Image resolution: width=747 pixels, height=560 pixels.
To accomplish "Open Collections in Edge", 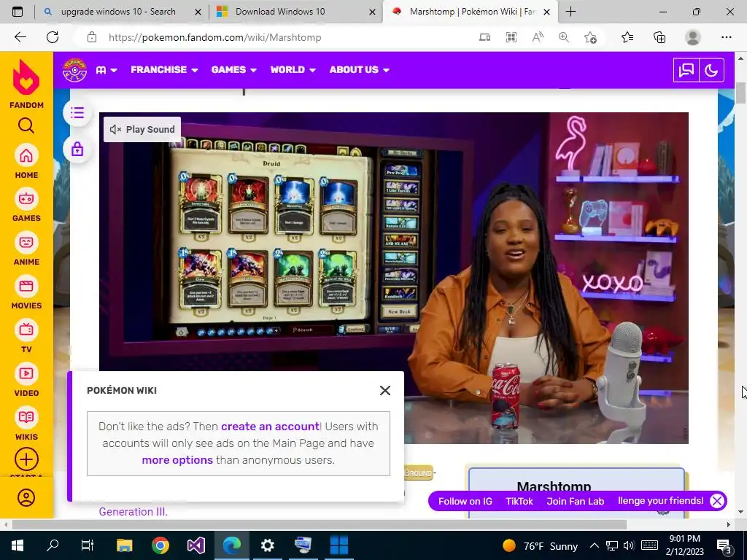I will point(659,37).
